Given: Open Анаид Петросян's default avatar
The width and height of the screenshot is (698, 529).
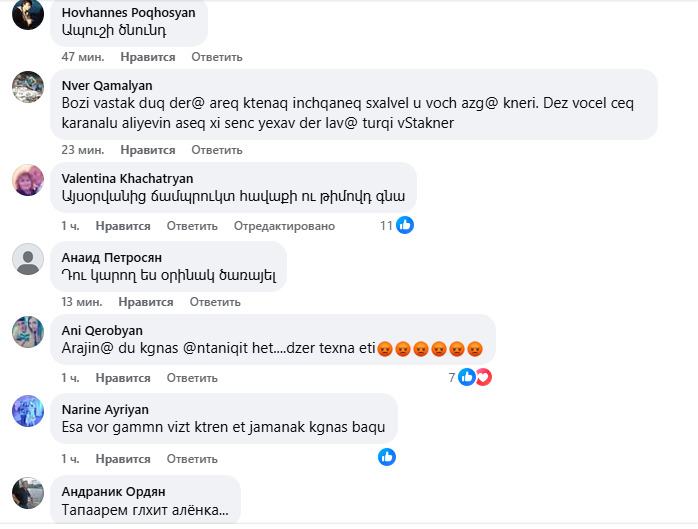Looking at the screenshot, I should point(28,259).
